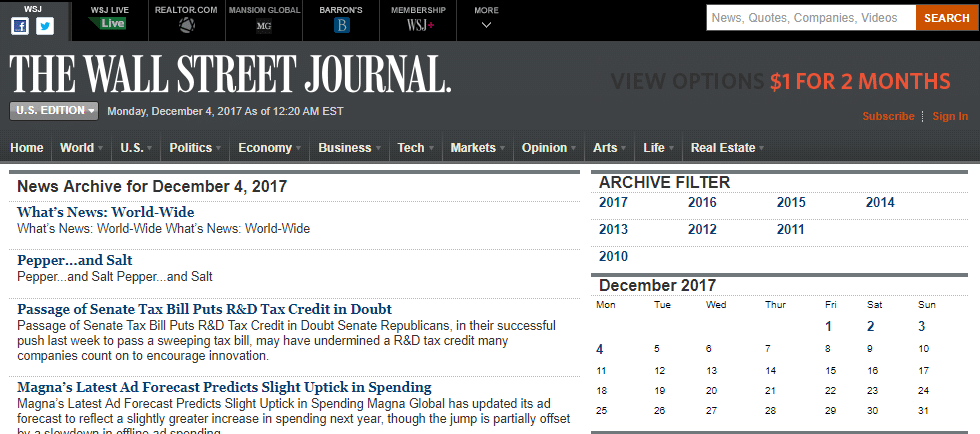Screen dimensions: 980x434
Task: Click the Facebook icon in the top bar
Action: 20,27
